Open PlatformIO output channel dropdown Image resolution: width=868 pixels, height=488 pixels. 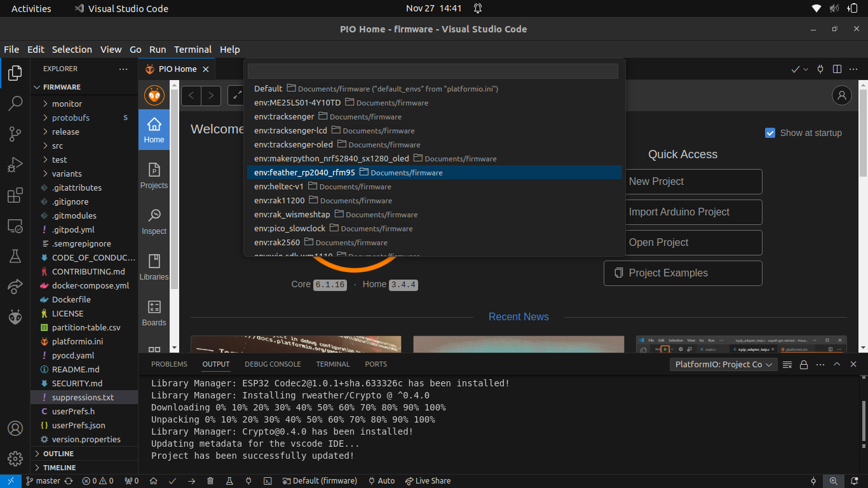point(724,365)
